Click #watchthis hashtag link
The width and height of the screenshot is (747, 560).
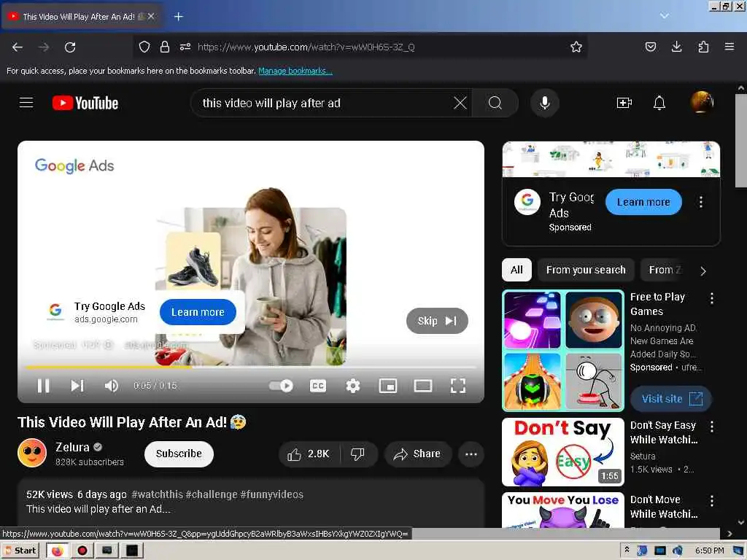[x=157, y=494]
